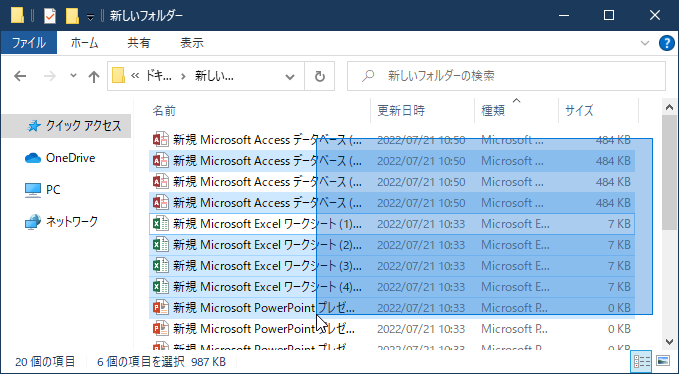Select file 新規 Microsoft Excel ワークシート (4)

(267, 287)
